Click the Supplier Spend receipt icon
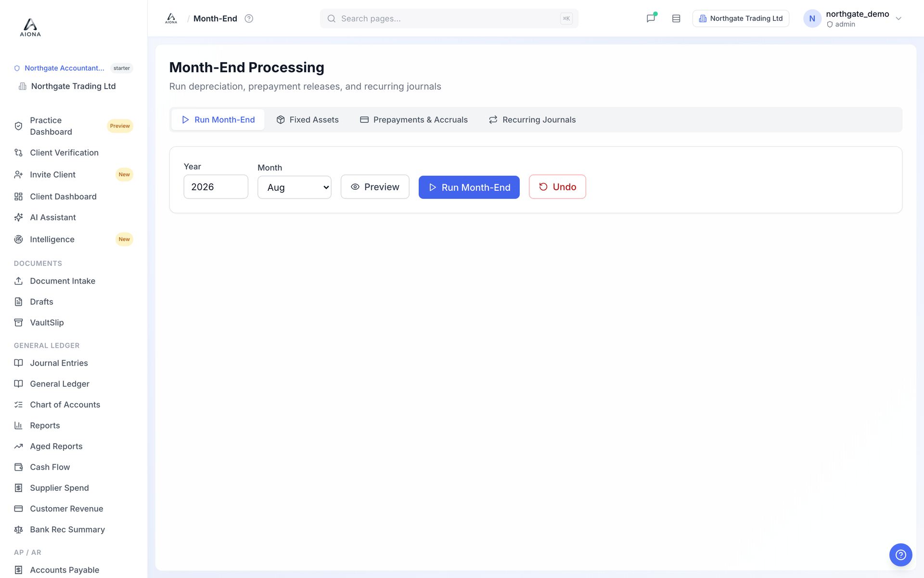The height and width of the screenshot is (578, 924). click(18, 488)
